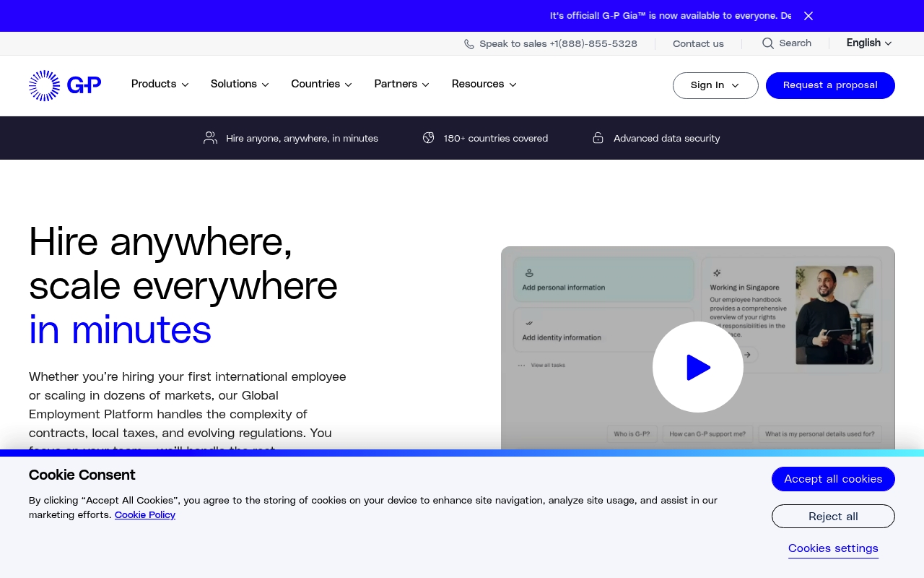
Task: Click the phone icon beside Speak to sales
Action: (x=469, y=44)
